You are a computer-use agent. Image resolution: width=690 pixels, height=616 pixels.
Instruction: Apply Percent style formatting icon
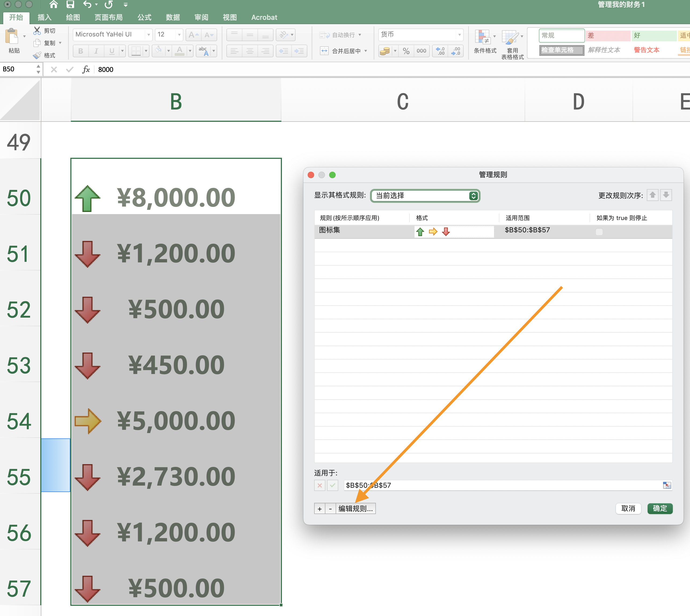406,51
